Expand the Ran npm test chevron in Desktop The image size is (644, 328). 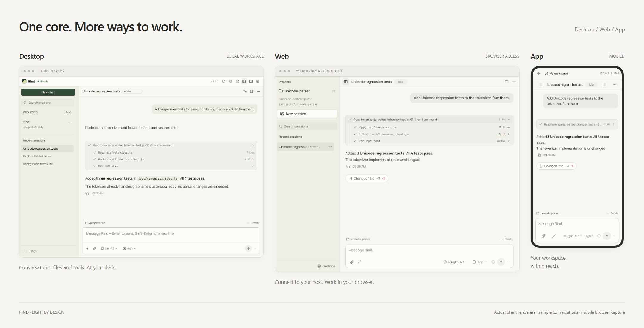[x=253, y=166]
